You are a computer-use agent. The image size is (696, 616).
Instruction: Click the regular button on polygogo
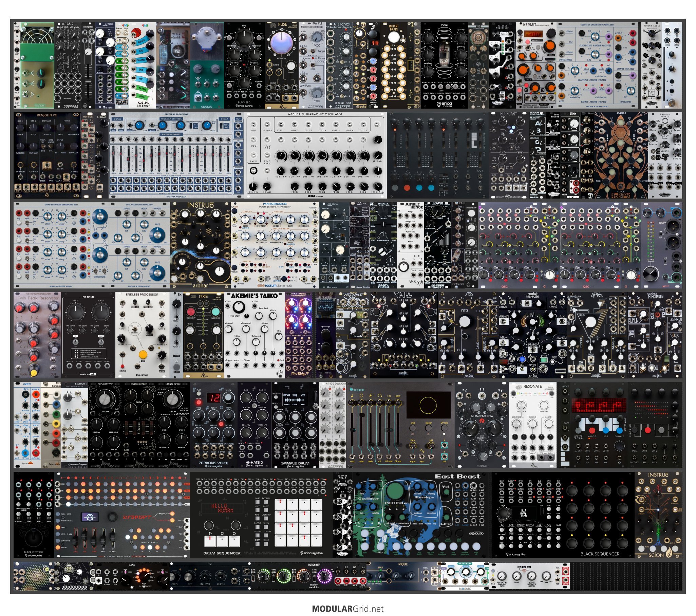(428, 428)
